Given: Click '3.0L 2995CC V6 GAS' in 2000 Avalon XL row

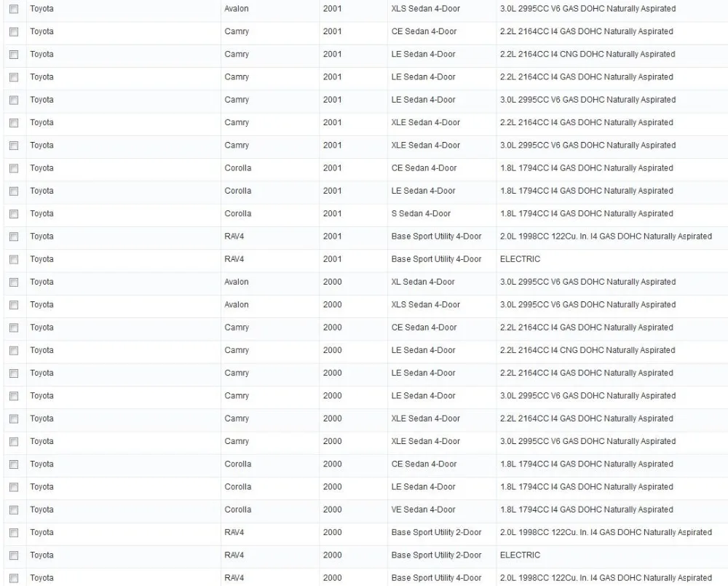Looking at the screenshot, I should 587,282.
